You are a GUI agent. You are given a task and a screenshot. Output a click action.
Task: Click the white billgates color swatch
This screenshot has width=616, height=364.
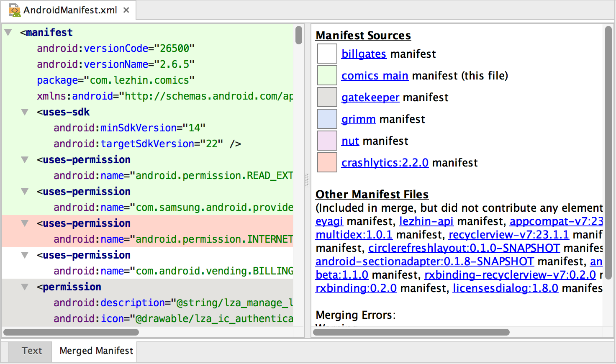tap(327, 54)
